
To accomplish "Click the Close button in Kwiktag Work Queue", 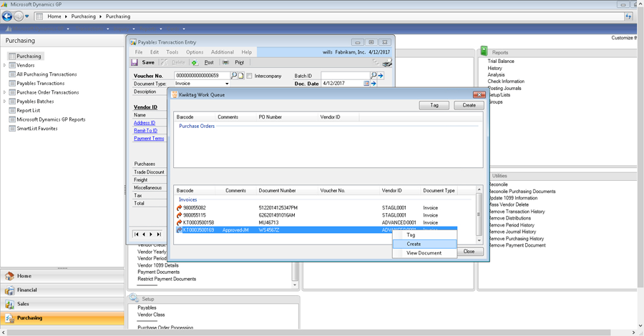I will point(469,252).
